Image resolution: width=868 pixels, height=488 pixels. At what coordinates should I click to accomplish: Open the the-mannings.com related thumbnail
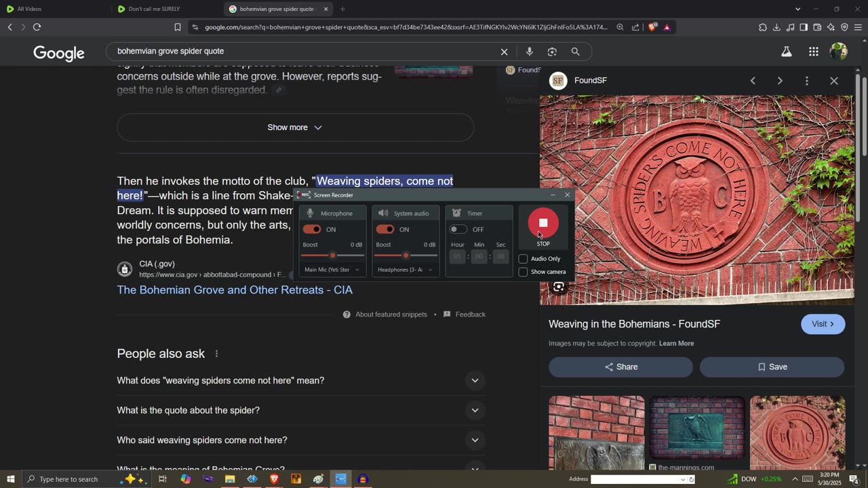click(x=697, y=428)
